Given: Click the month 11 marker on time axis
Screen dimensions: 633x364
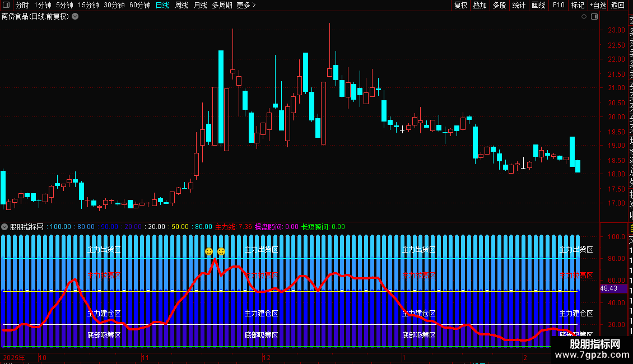Looking at the screenshot, I should (x=145, y=357).
